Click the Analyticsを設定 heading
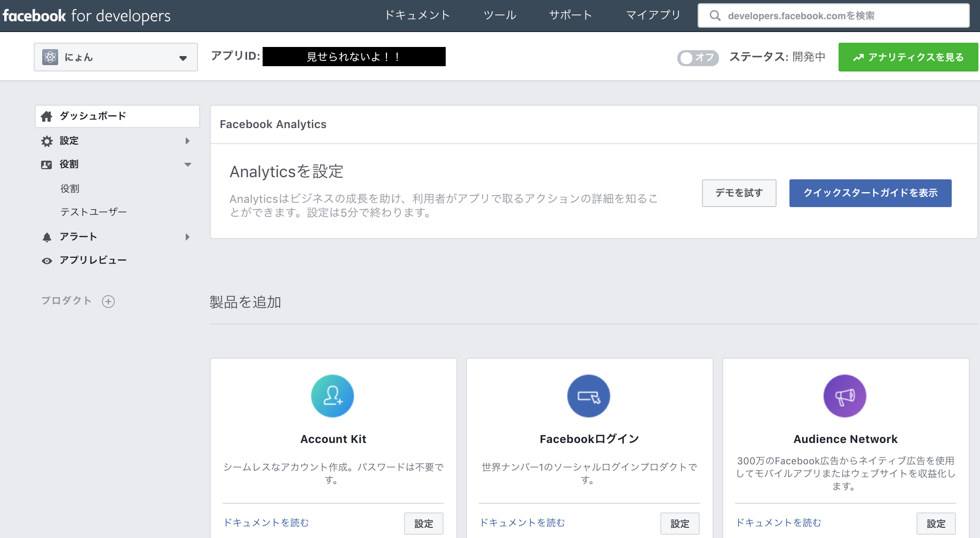The width and height of the screenshot is (980, 538). (x=287, y=171)
